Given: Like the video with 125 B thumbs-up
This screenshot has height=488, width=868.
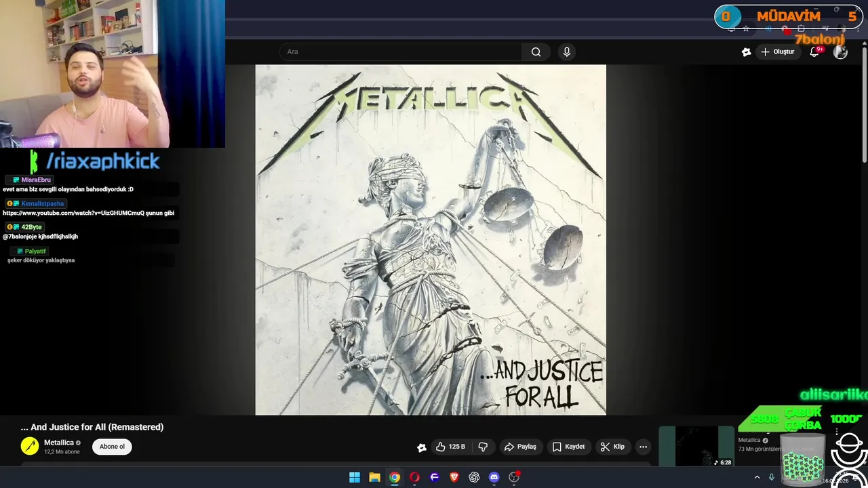Looking at the screenshot, I should 451,447.
